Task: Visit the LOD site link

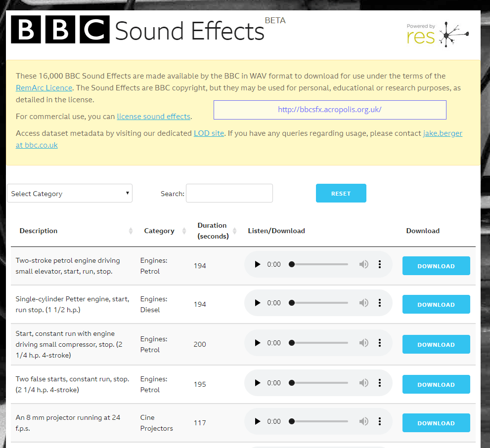Action: click(x=209, y=133)
